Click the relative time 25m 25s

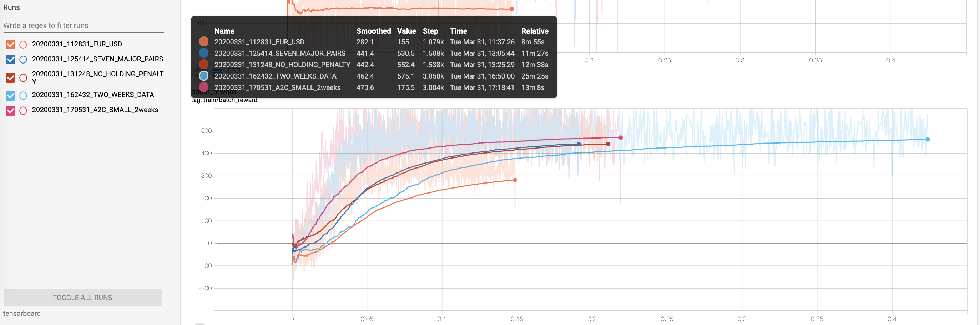(x=535, y=76)
